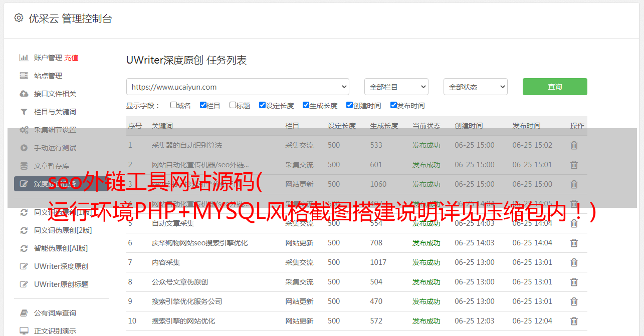Image resolution: width=644 pixels, height=336 pixels.
Task: Click trash icon in row 3
Action: pyautogui.click(x=574, y=184)
